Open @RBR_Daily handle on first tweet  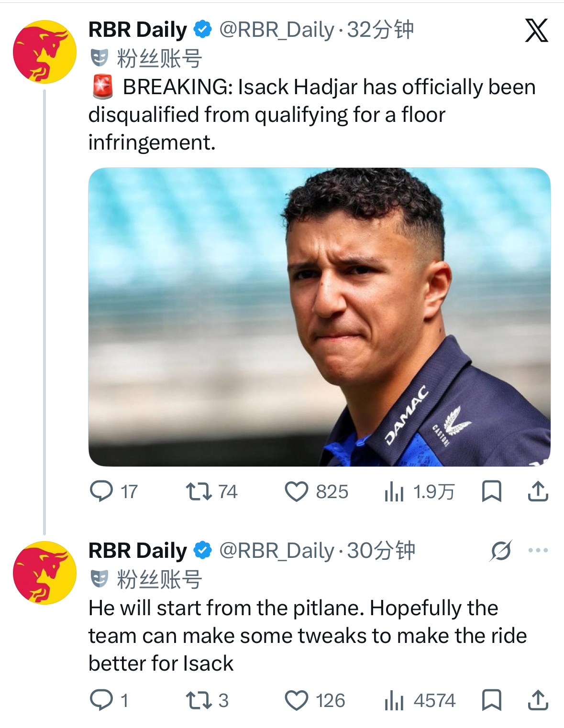click(276, 30)
